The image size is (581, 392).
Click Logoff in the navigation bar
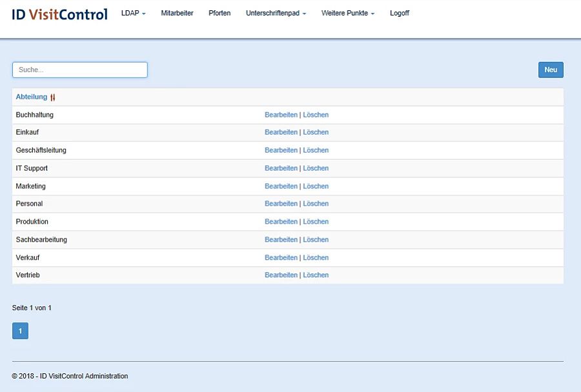pyautogui.click(x=399, y=13)
